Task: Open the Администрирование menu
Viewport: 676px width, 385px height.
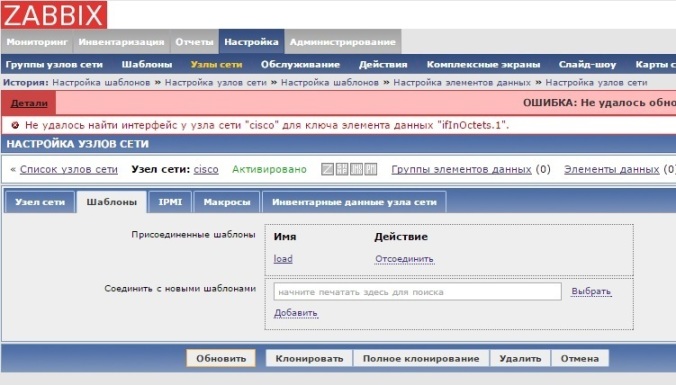Action: click(x=343, y=42)
